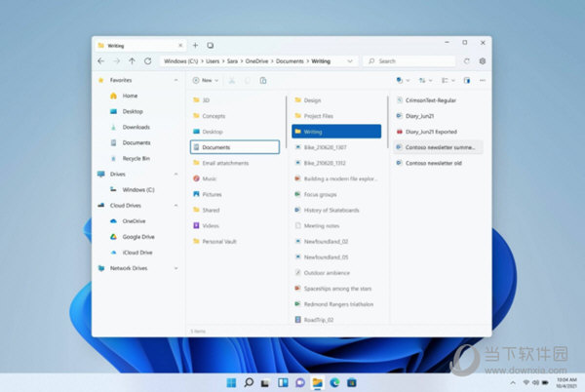Open Microsoft Store from the taskbar

pos(352,382)
